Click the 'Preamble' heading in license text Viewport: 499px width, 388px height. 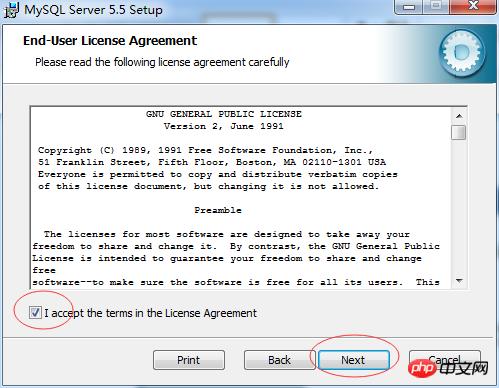pos(218,210)
